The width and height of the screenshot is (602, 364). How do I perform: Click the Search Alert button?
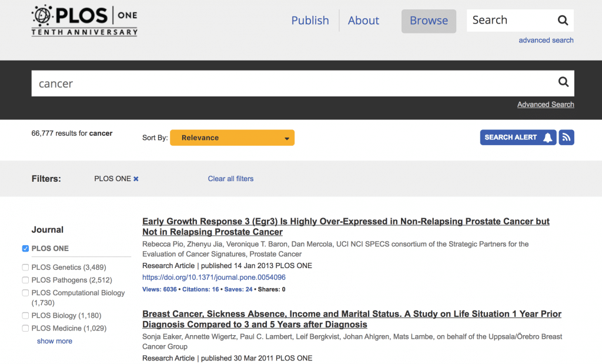tap(518, 138)
